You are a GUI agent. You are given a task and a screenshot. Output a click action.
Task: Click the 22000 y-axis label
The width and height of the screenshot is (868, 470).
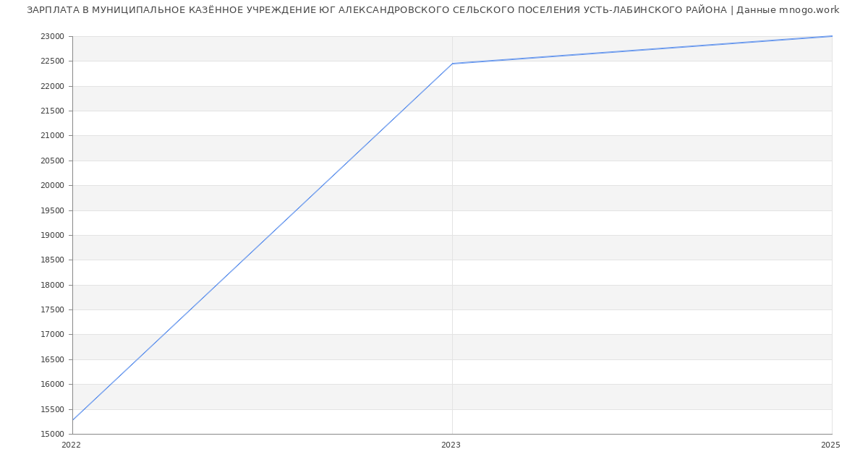coord(53,87)
